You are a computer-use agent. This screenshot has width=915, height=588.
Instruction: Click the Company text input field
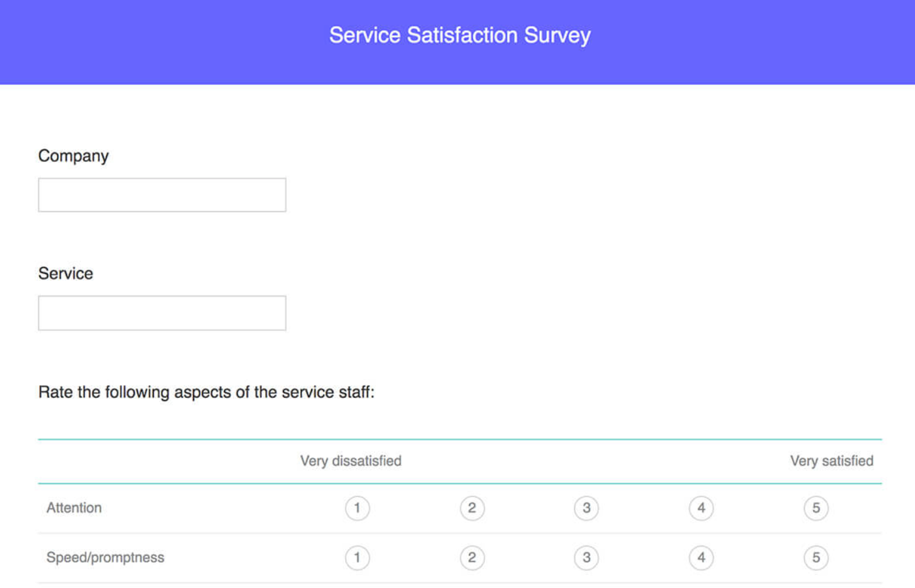(162, 195)
